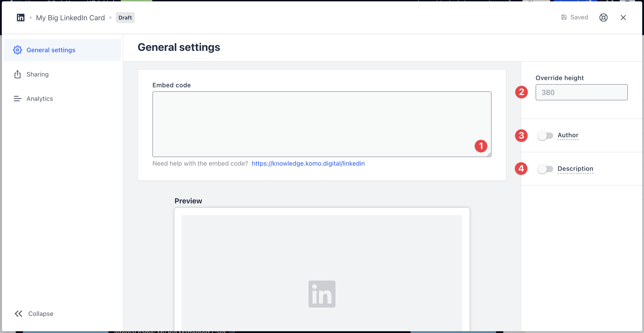
Task: Click the LinkedIn placeholder in Preview
Action: [322, 294]
